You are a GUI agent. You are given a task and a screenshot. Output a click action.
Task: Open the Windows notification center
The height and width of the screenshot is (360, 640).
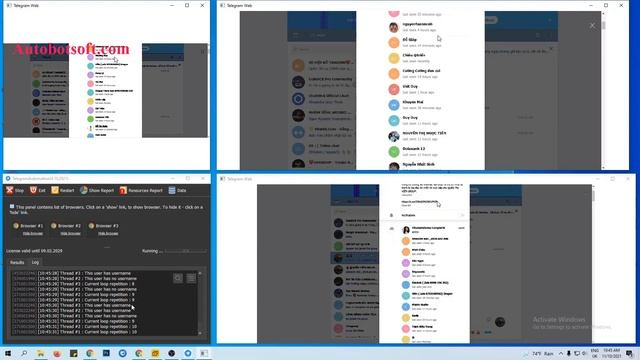pos(630,353)
